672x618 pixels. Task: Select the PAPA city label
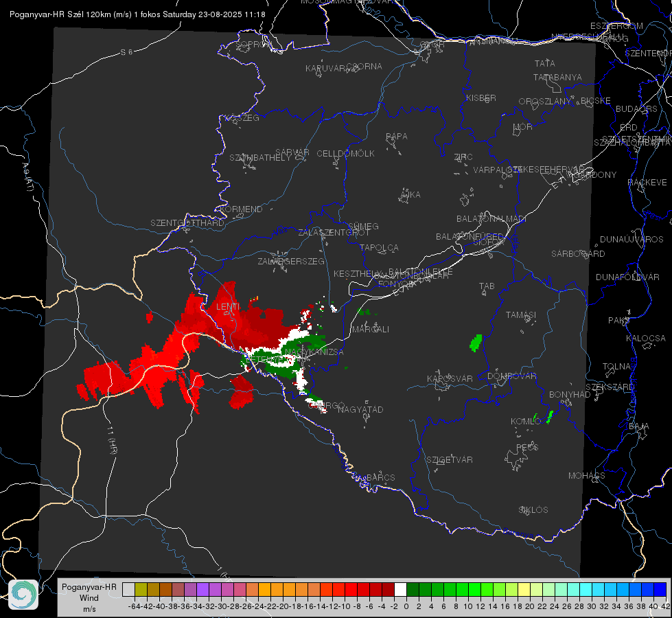tap(397, 136)
